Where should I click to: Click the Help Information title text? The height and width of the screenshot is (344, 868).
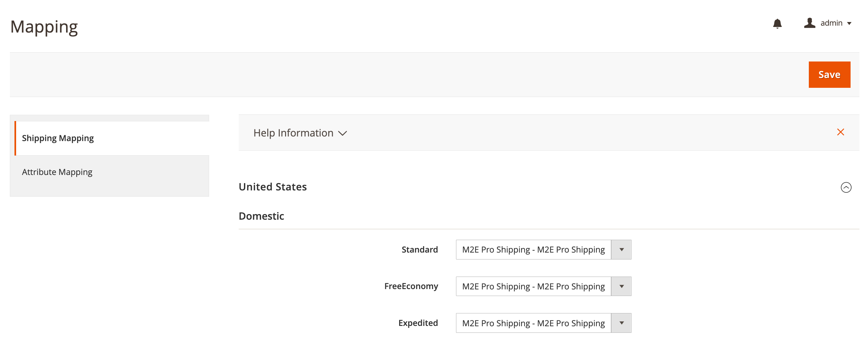pos(293,133)
